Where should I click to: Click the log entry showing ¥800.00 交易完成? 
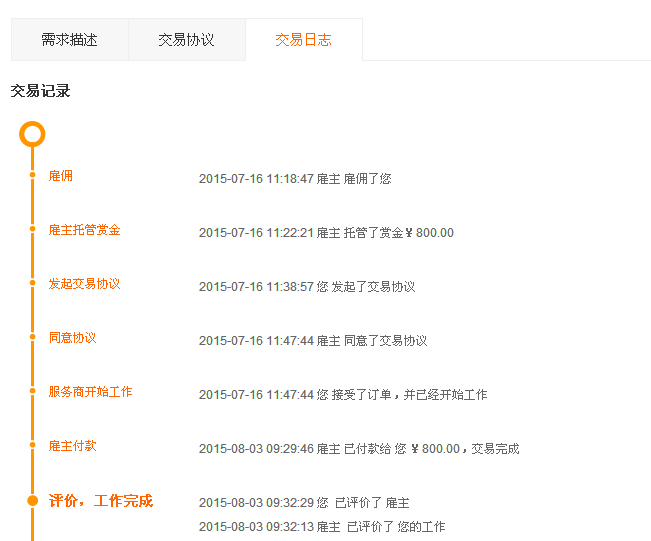click(359, 449)
